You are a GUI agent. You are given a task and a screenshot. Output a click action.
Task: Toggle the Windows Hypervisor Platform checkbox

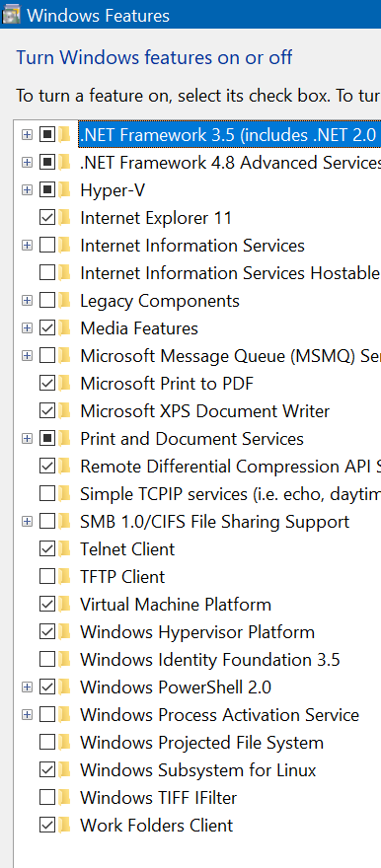(x=47, y=632)
